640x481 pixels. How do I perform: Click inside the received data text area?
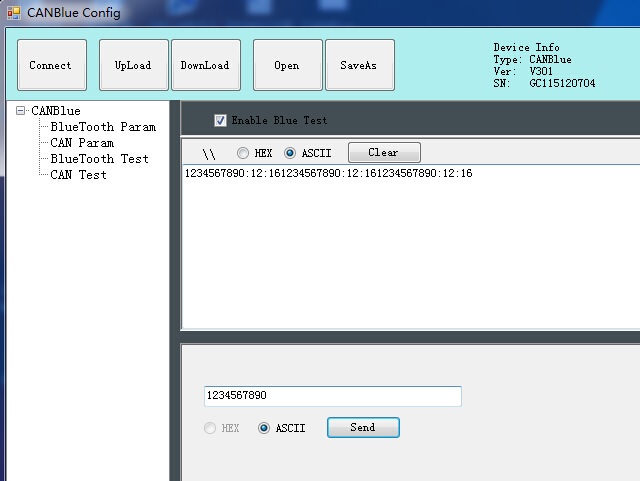[410, 250]
